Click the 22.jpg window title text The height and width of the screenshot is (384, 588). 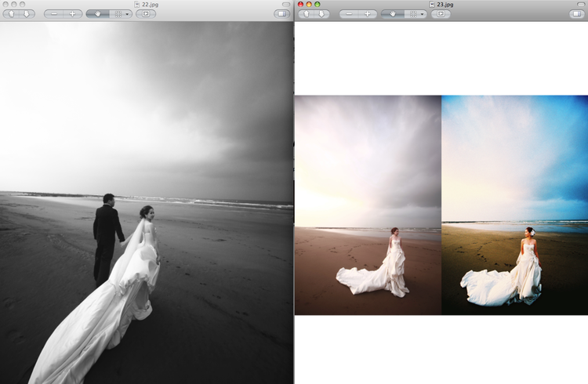[x=150, y=5]
